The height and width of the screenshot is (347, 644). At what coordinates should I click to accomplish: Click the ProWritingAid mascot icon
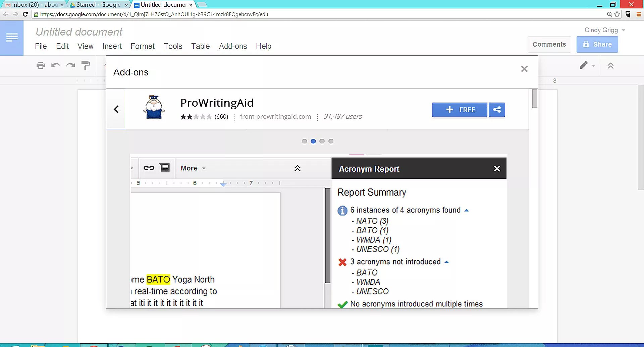pyautogui.click(x=154, y=107)
